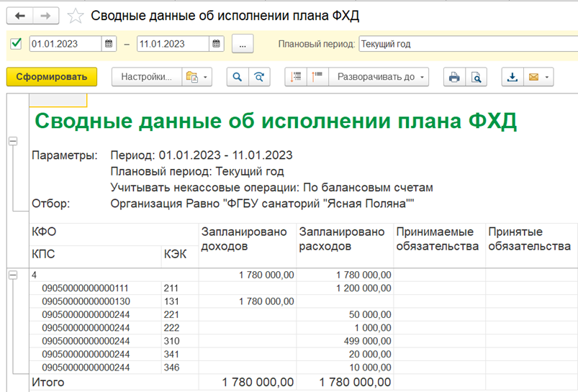Select KPS cell 09050000000000130
The height and width of the screenshot is (392, 578).
tap(95, 301)
